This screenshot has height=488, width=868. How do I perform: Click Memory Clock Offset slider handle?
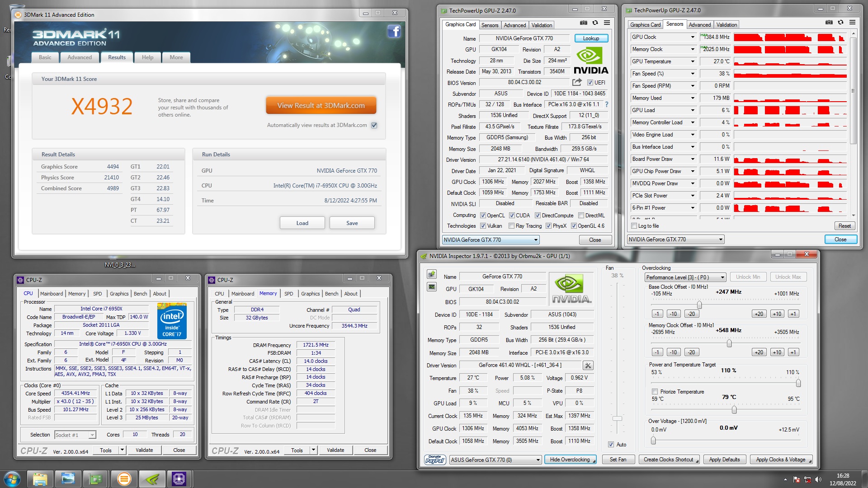pyautogui.click(x=729, y=343)
